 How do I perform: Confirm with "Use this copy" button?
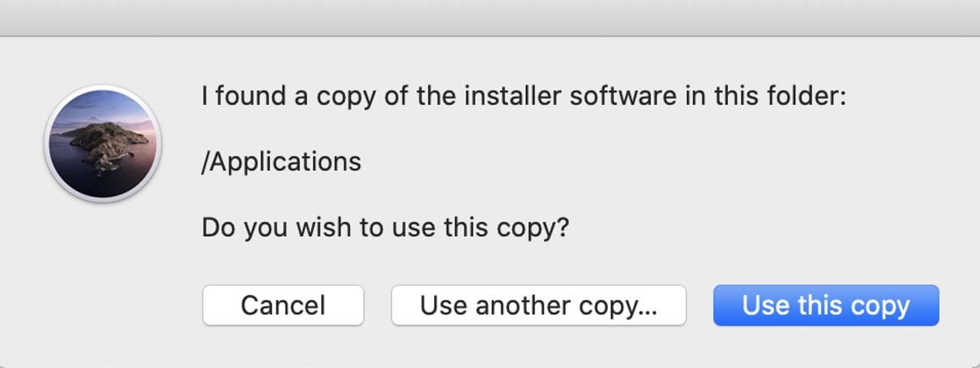pyautogui.click(x=825, y=305)
